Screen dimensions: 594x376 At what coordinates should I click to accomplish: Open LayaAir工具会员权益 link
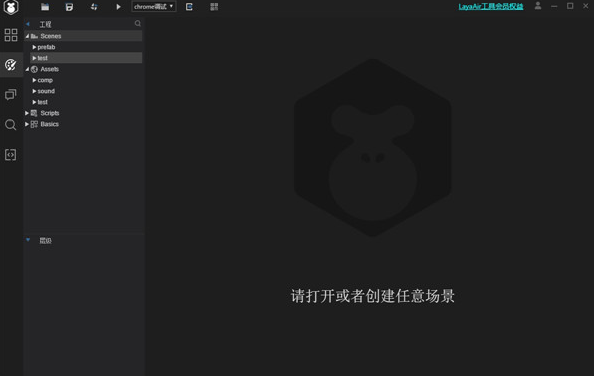[x=491, y=6]
